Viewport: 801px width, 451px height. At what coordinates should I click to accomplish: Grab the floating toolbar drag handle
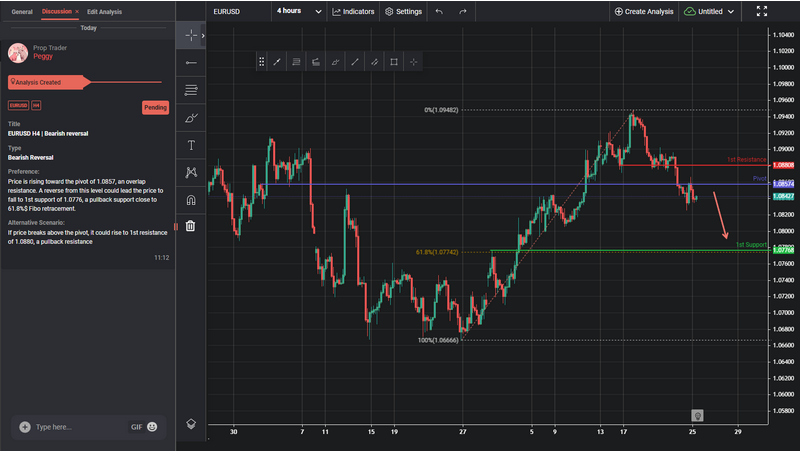(x=262, y=62)
